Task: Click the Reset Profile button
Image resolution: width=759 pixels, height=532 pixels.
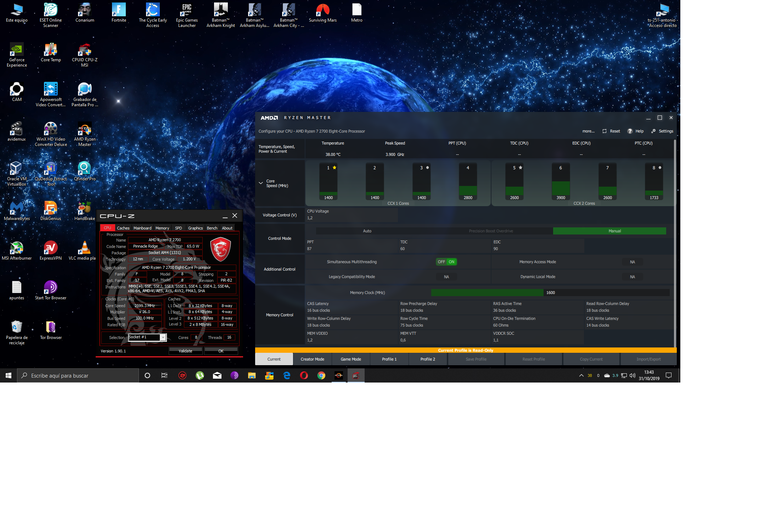Action: point(533,359)
